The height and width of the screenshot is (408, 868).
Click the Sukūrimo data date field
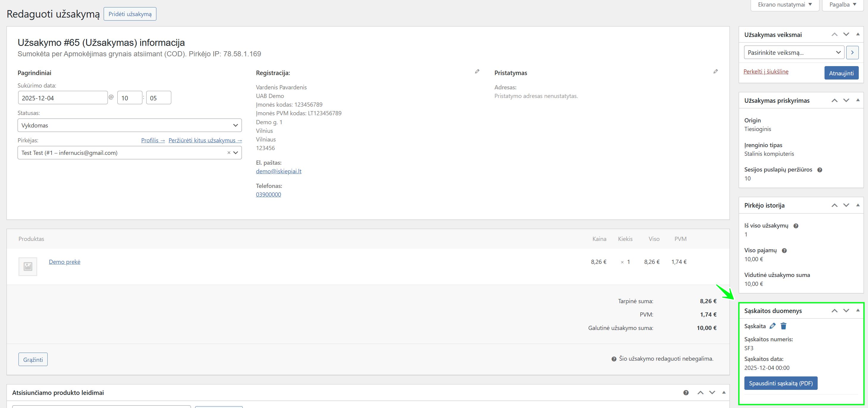[63, 98]
